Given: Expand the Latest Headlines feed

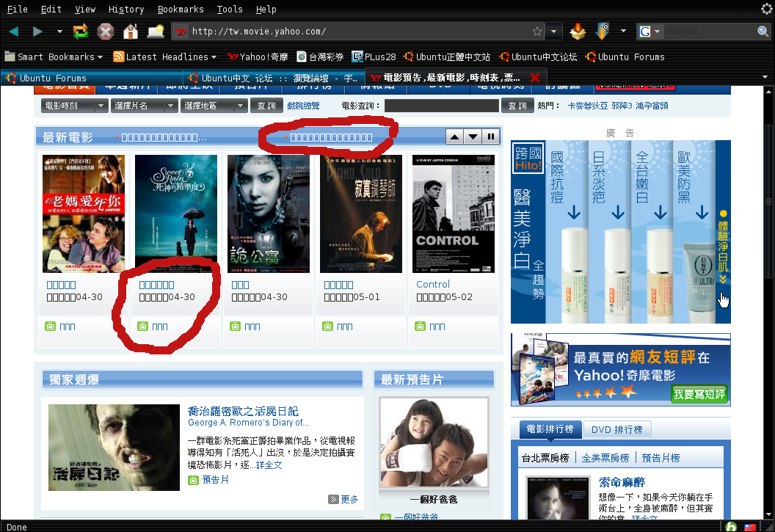Looking at the screenshot, I should [165, 57].
